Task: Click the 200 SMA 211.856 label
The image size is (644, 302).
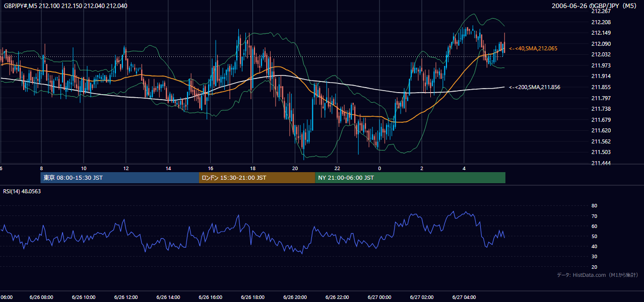Action: (x=535, y=87)
